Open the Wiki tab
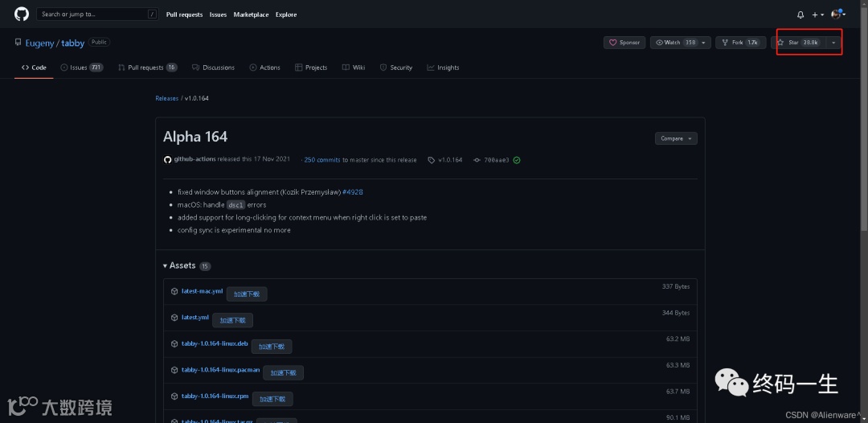 [353, 68]
